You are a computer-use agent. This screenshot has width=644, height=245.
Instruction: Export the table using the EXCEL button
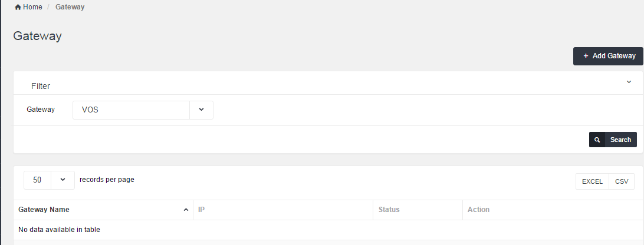[x=592, y=181]
